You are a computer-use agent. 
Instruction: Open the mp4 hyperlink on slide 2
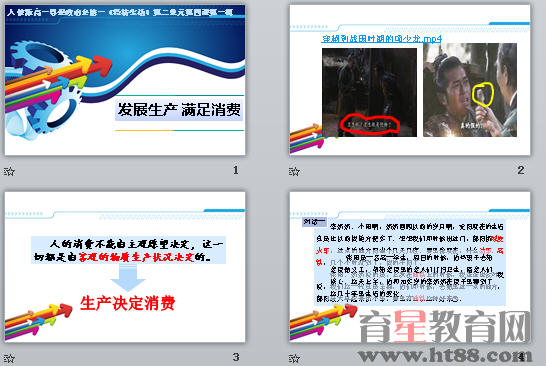(x=381, y=39)
